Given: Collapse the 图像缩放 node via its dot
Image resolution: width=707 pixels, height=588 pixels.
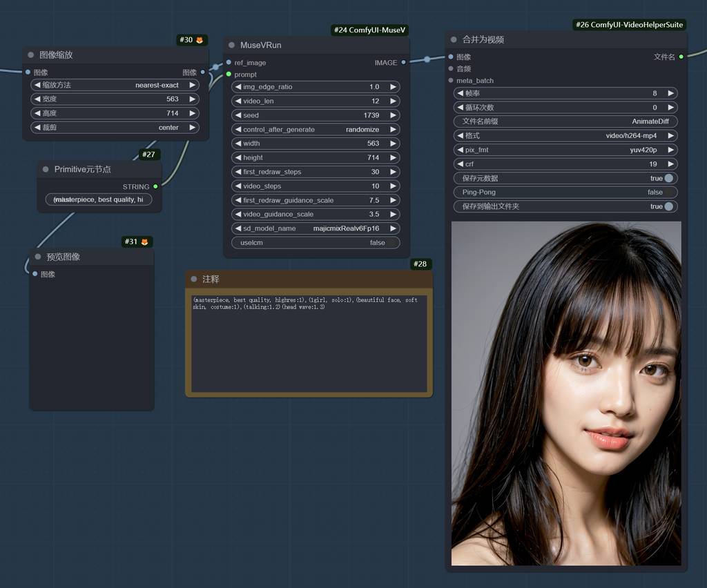Looking at the screenshot, I should [31, 55].
